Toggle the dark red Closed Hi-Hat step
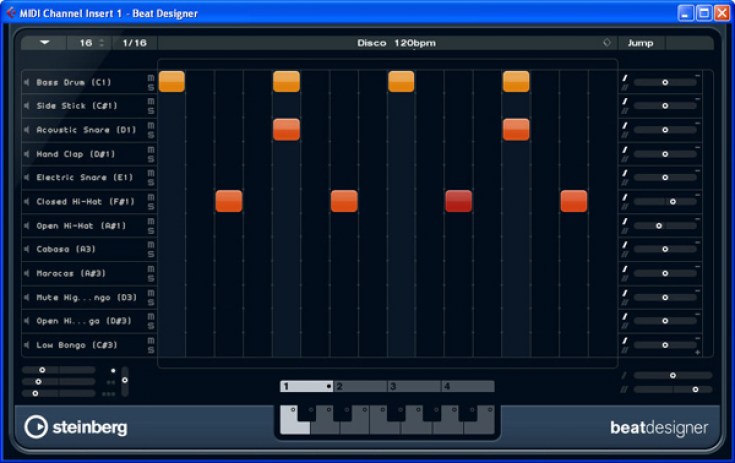 pyautogui.click(x=458, y=201)
